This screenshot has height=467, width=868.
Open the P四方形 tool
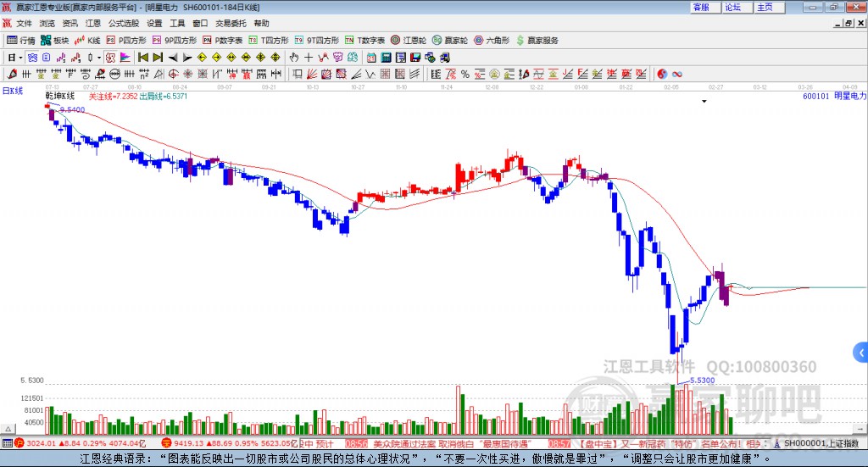(126, 41)
